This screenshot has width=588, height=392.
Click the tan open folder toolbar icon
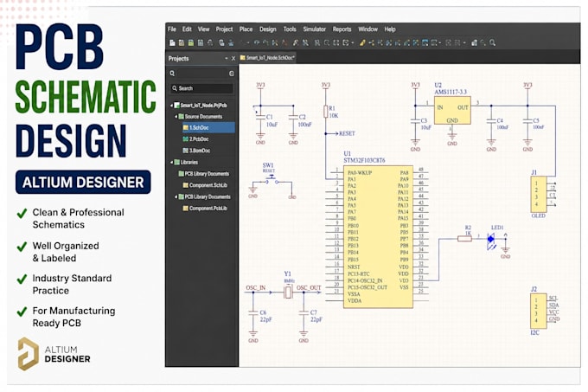pyautogui.click(x=182, y=42)
